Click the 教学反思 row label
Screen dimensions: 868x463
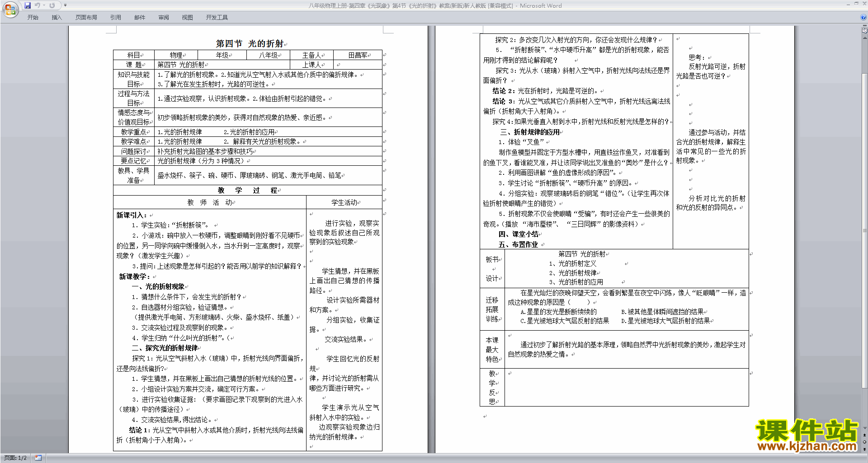tap(492, 388)
